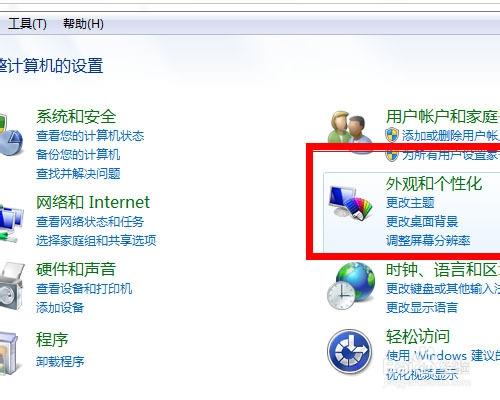
Task: Click the 硬件和声音 printer icon
Action: (12, 286)
